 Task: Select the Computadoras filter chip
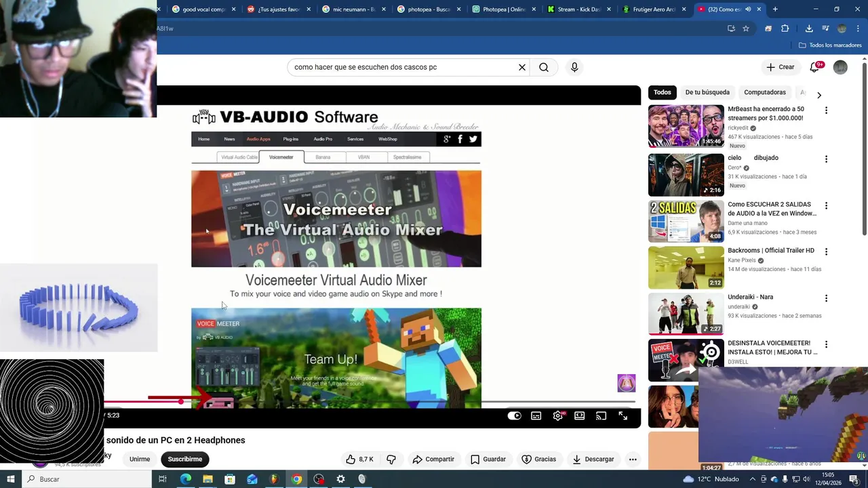coord(765,92)
